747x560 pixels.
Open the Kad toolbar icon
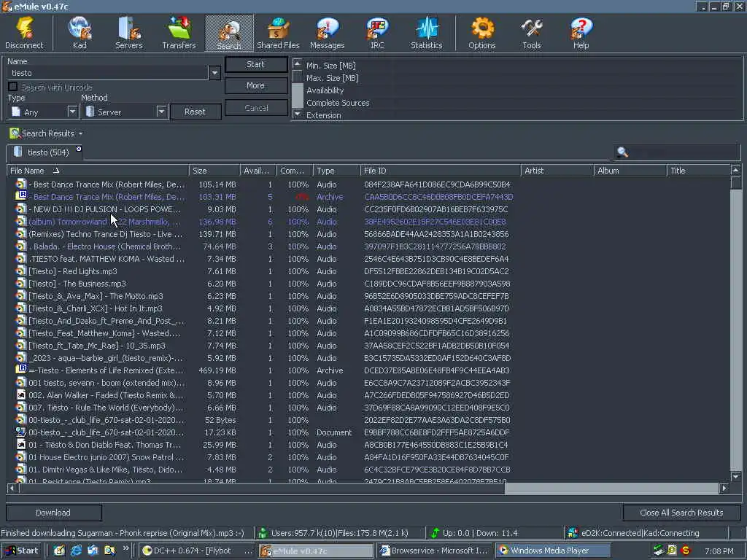pyautogui.click(x=80, y=33)
